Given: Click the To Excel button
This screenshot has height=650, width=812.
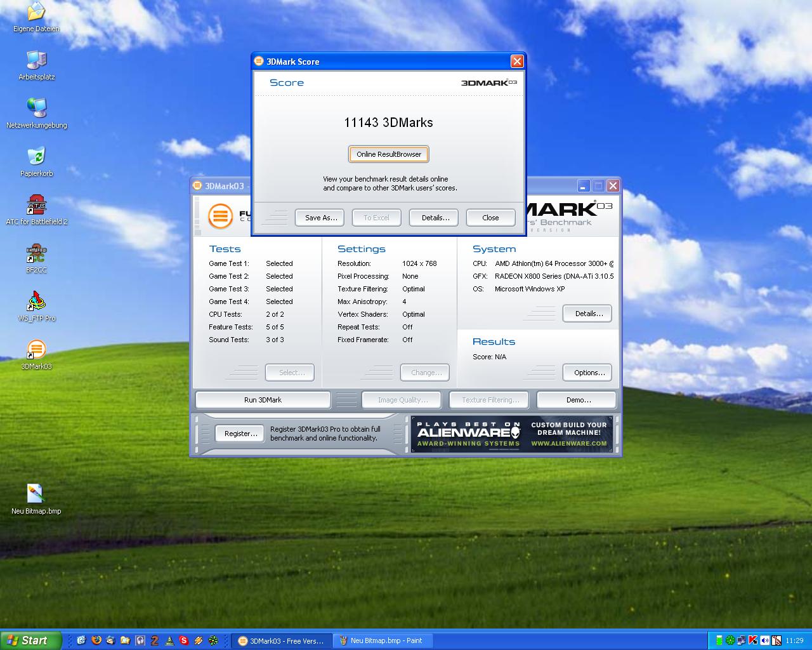Looking at the screenshot, I should (377, 218).
